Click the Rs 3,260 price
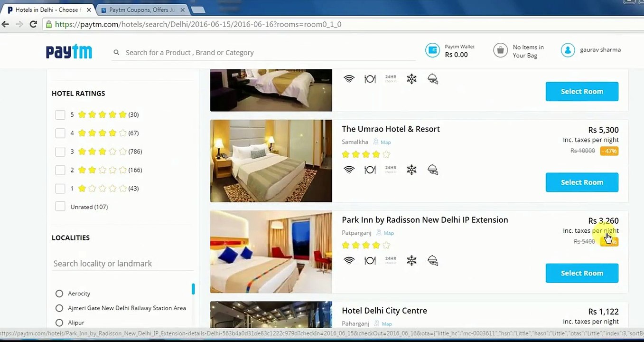The height and width of the screenshot is (342, 644). click(603, 221)
